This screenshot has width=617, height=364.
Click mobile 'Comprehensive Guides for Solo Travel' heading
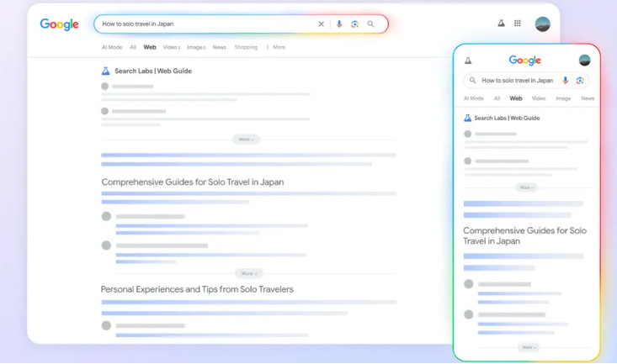click(x=524, y=236)
